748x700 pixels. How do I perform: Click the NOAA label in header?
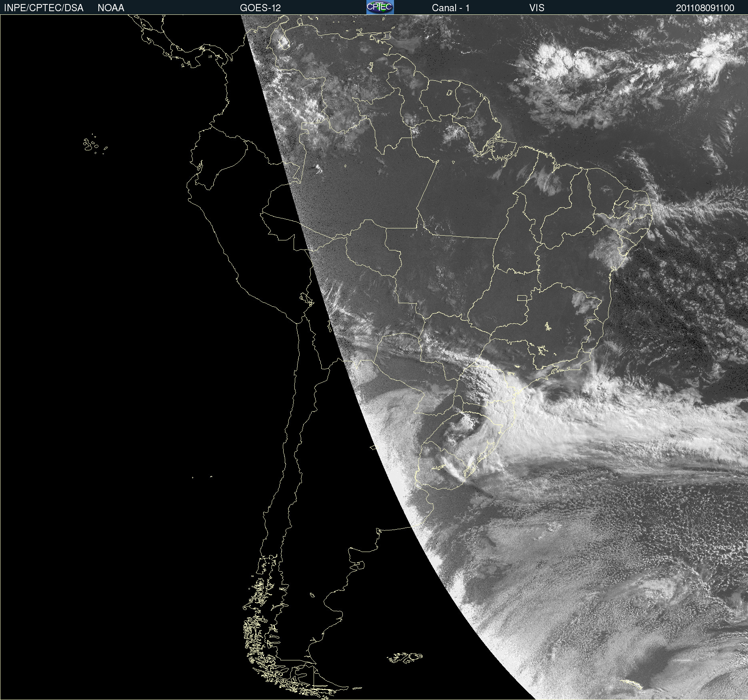click(111, 8)
